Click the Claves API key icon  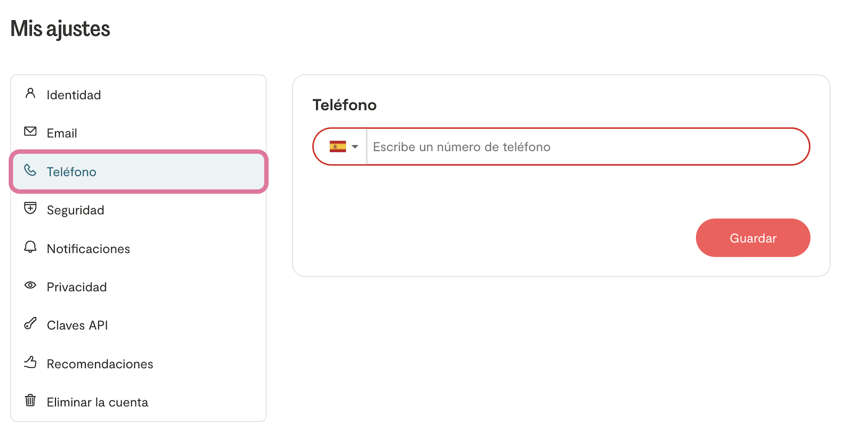click(x=30, y=323)
